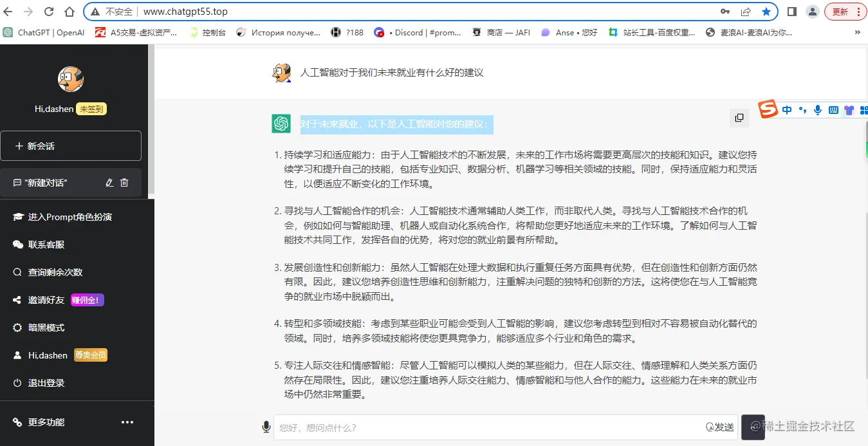Screen dimensions: 868x446
Task: Expand the bookmarks overflow chevron
Action: coord(857,32)
